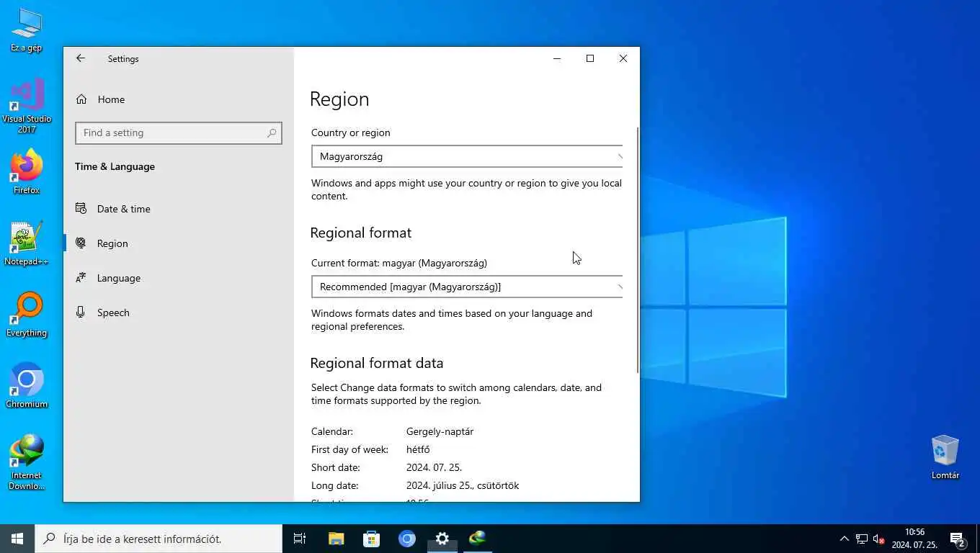Image resolution: width=980 pixels, height=553 pixels.
Task: Select the Visual Studio 2017 desktop shortcut
Action: point(27,107)
